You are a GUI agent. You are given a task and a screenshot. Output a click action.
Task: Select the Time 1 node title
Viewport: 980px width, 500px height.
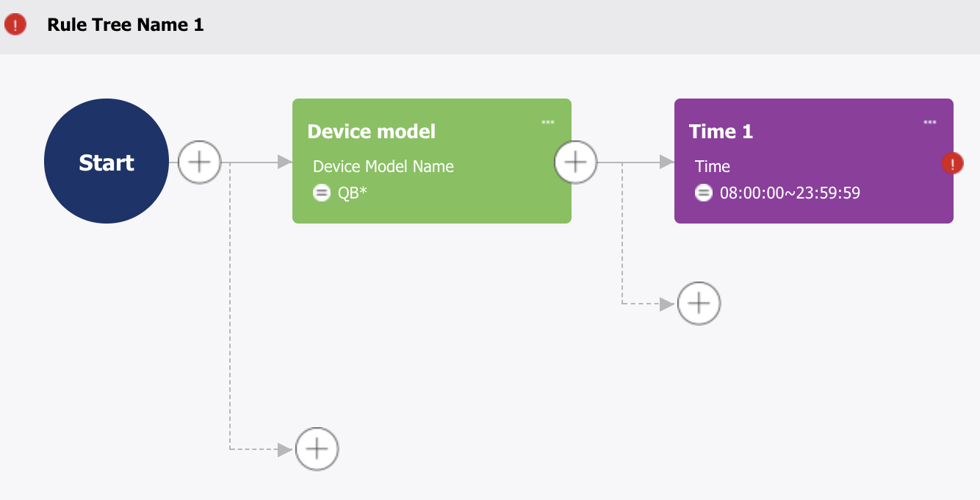coord(721,132)
